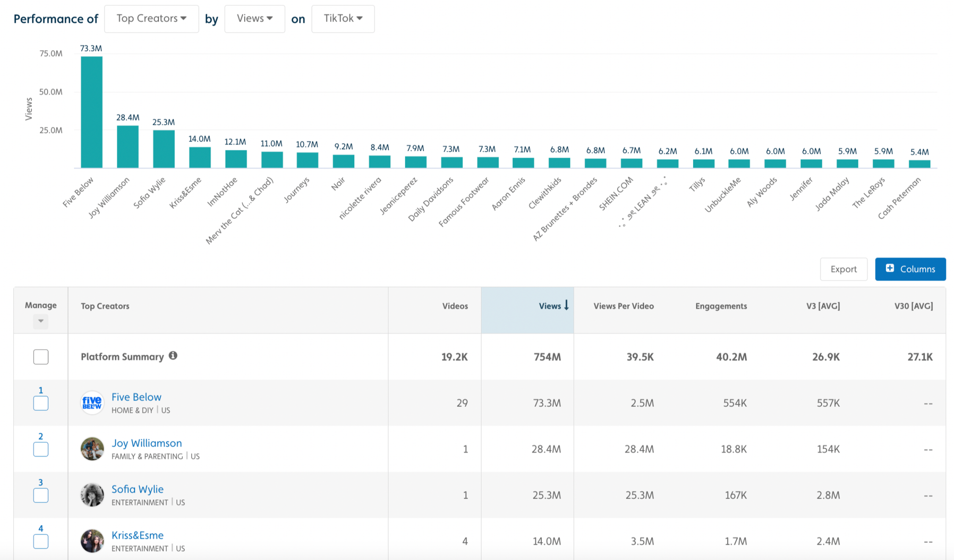This screenshot has height=560, width=954.
Task: Click the Cash Peterman 5.4M bar
Action: tap(920, 164)
